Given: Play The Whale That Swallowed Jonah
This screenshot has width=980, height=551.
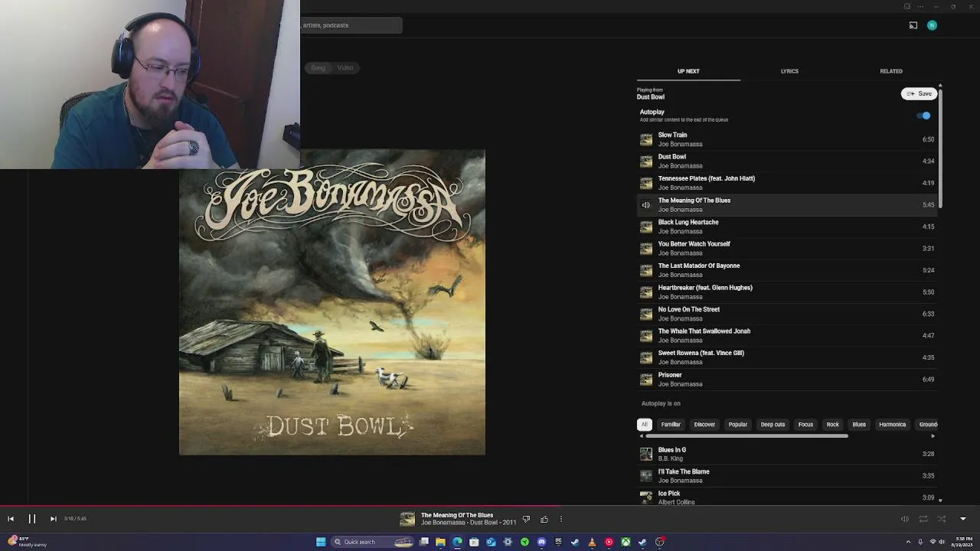Looking at the screenshot, I should 787,335.
